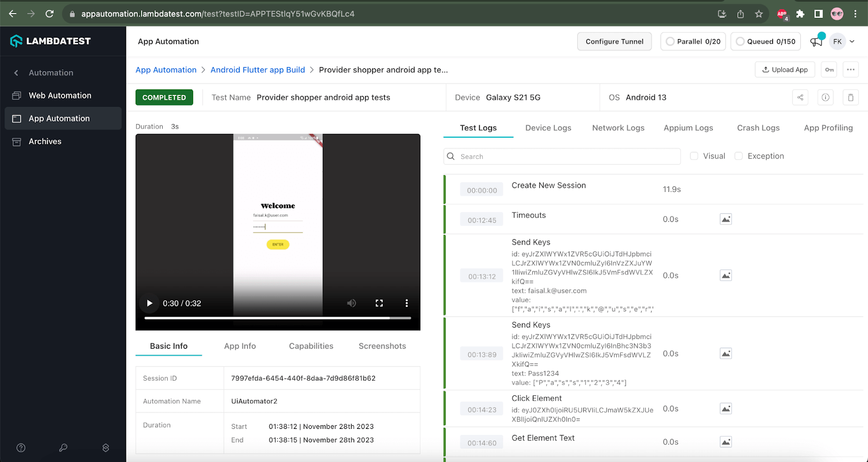
Task: Open the test info icon
Action: coord(825,98)
